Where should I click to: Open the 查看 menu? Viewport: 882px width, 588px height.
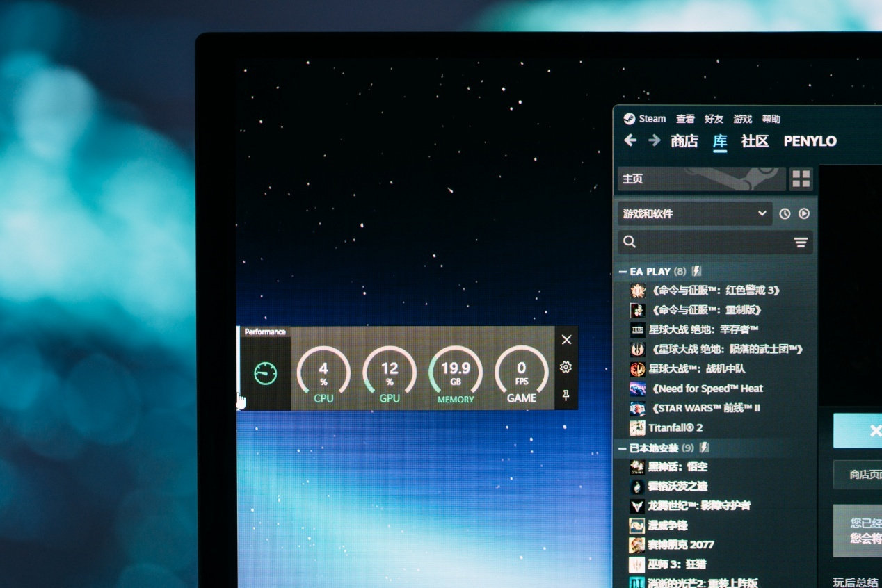pyautogui.click(x=685, y=119)
